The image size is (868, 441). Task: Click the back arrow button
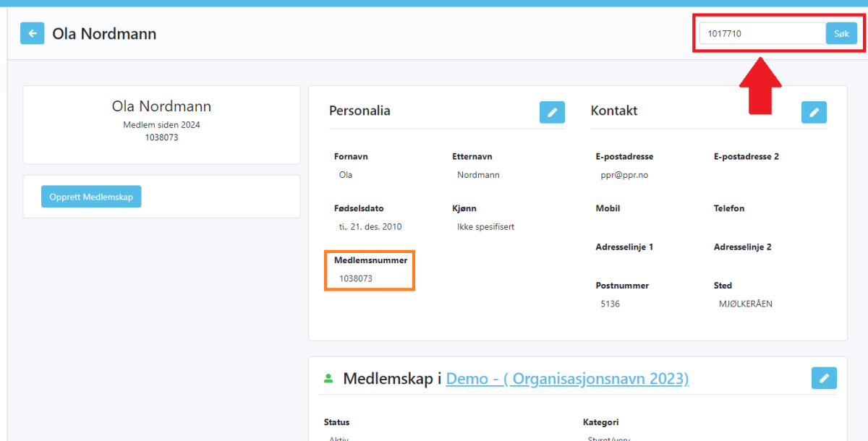coord(33,33)
